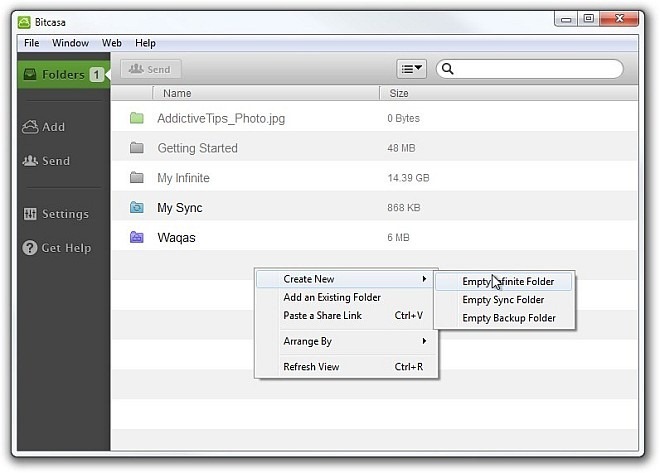Open the Settings sliders icon
The image size is (660, 473).
coord(30,214)
